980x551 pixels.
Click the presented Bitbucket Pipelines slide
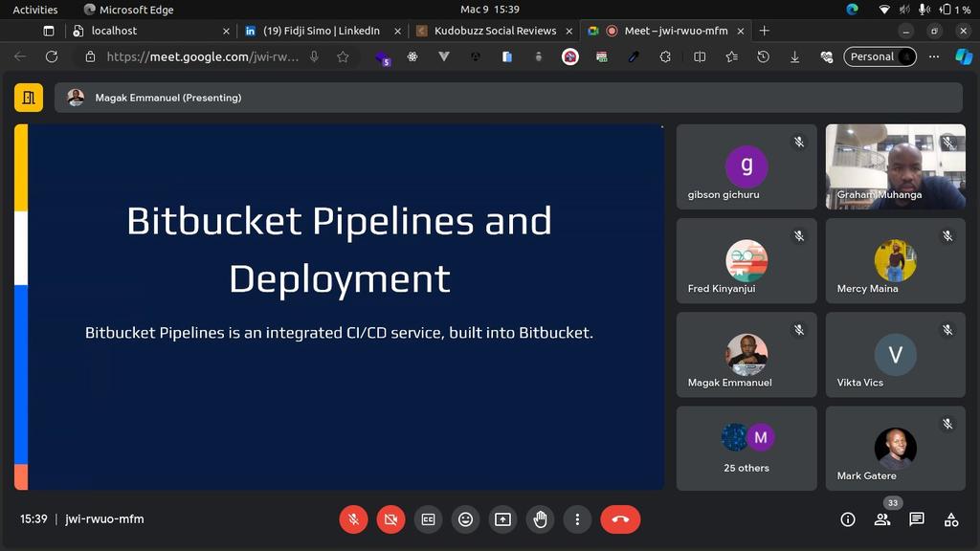coord(340,307)
